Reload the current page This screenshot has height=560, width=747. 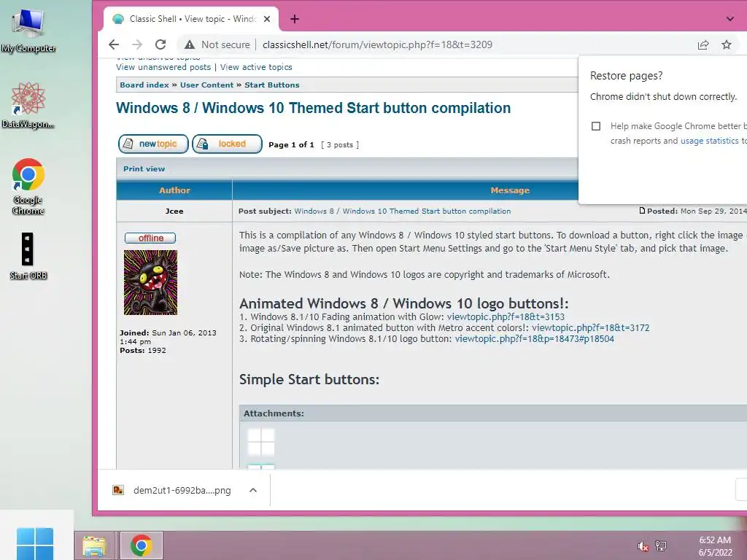click(160, 44)
